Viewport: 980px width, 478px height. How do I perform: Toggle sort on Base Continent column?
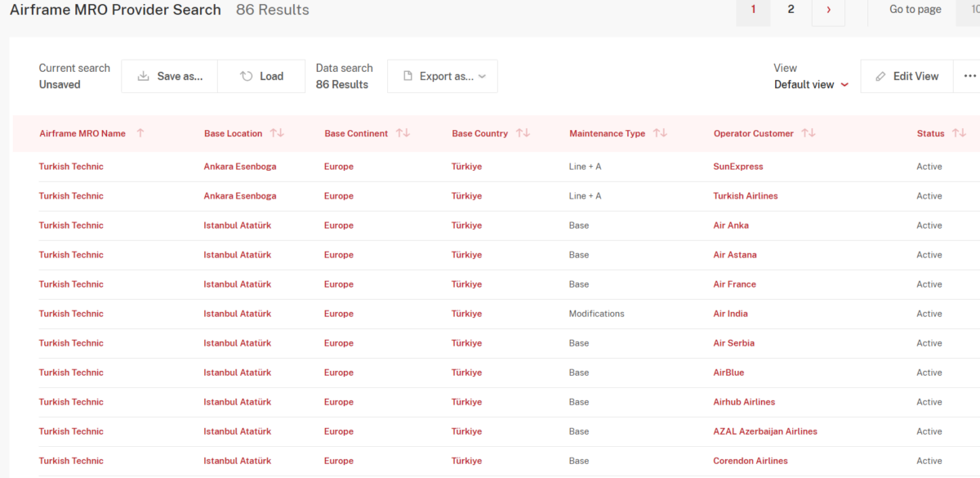click(x=403, y=133)
